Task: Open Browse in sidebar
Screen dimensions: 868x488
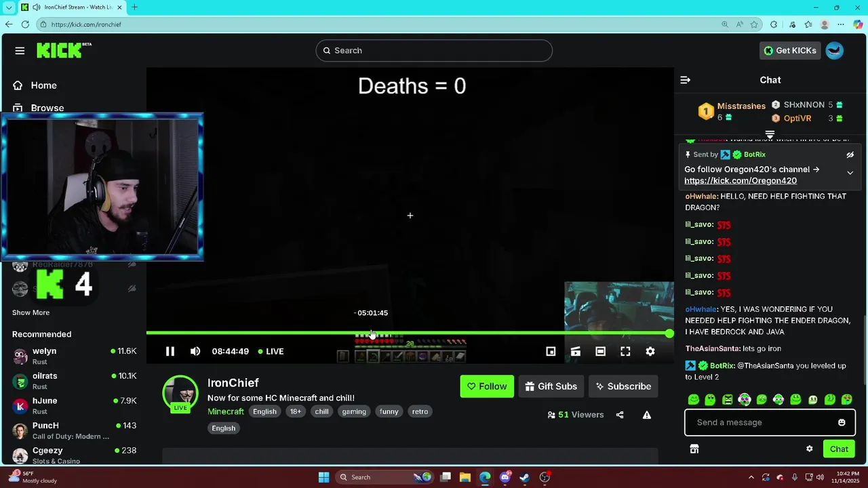Action: (47, 108)
